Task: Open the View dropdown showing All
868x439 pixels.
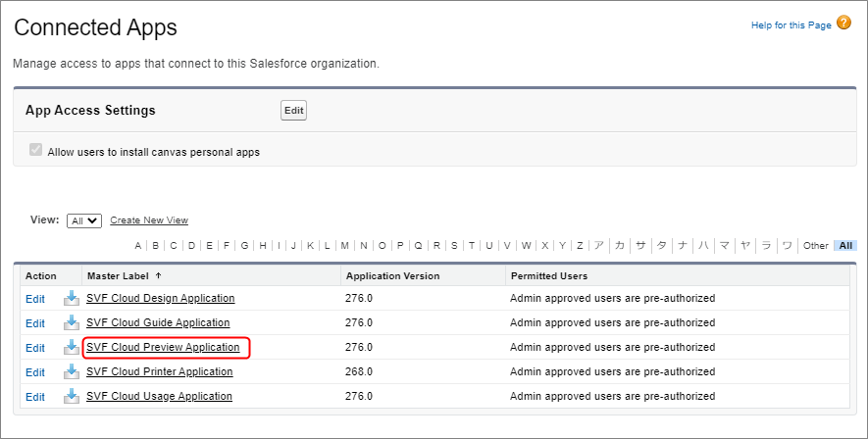Action: (84, 220)
